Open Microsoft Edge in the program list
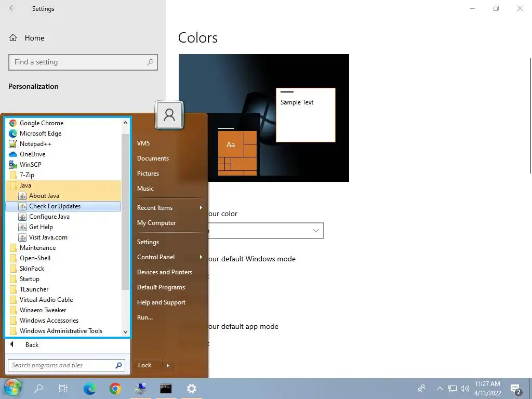532x399 pixels. click(63, 134)
